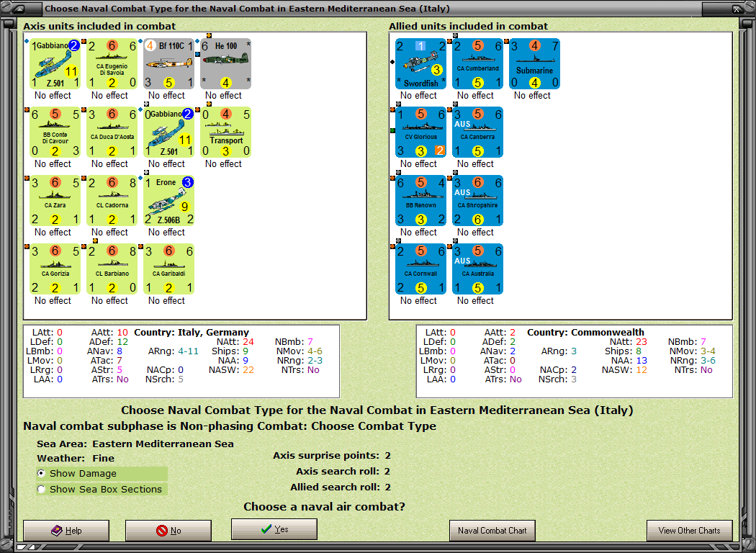Image resolution: width=756 pixels, height=553 pixels.
Task: Click the "Choose a naval air combat?" prompt
Action: (x=324, y=507)
